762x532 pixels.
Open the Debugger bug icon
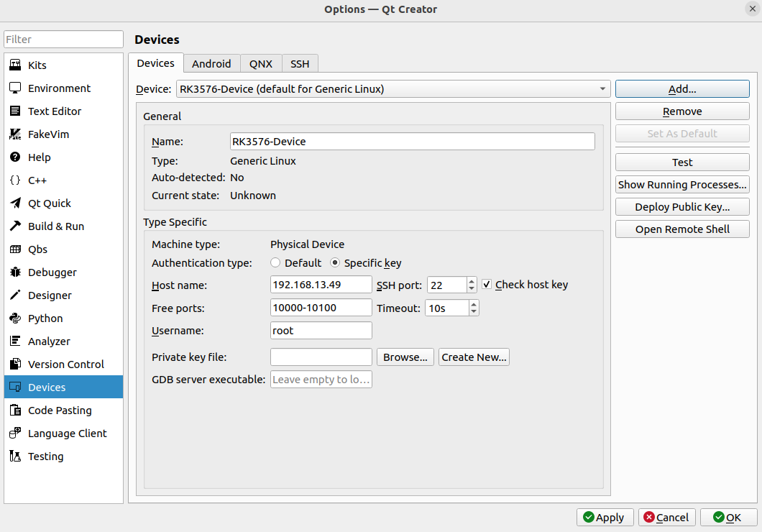[16, 272]
